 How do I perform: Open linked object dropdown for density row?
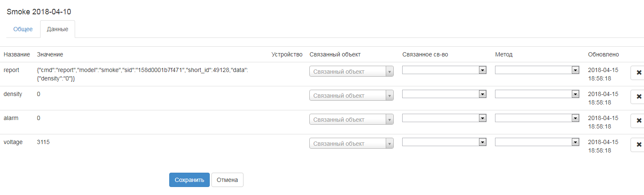coord(351,96)
